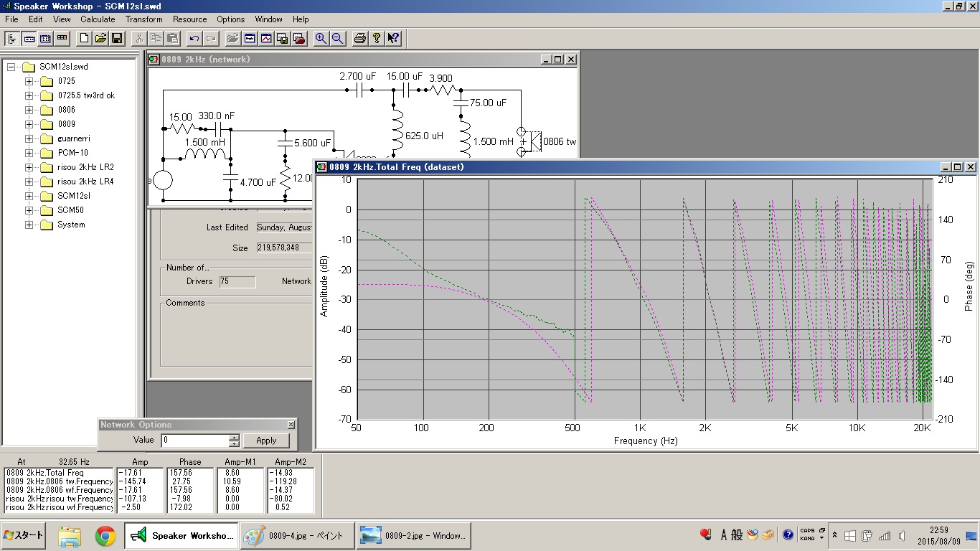The height and width of the screenshot is (551, 980).
Task: Show hidden tray icons with the chevron
Action: [x=834, y=535]
